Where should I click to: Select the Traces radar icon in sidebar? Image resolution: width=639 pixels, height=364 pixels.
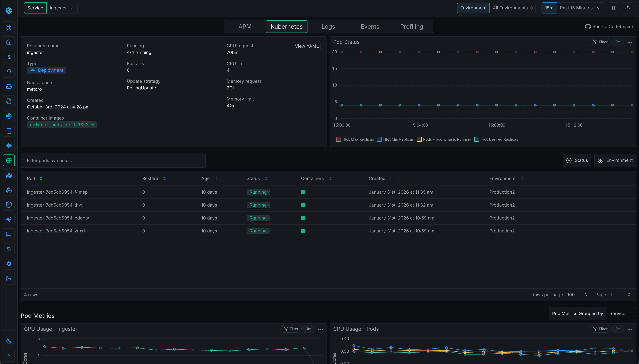(x=9, y=116)
